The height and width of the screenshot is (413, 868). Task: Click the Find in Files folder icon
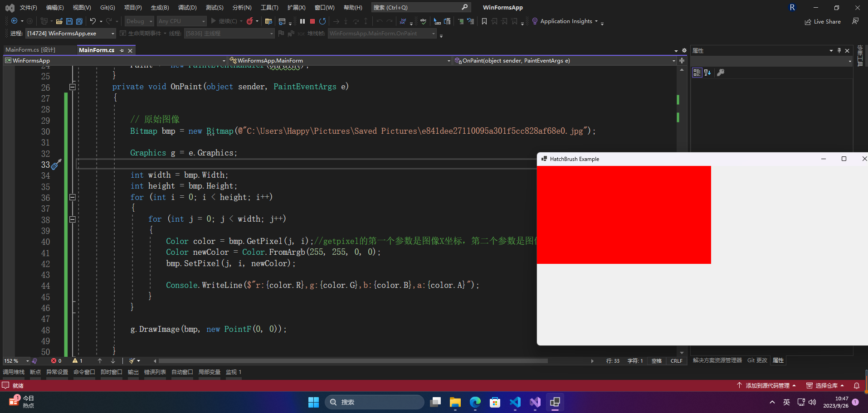click(268, 21)
